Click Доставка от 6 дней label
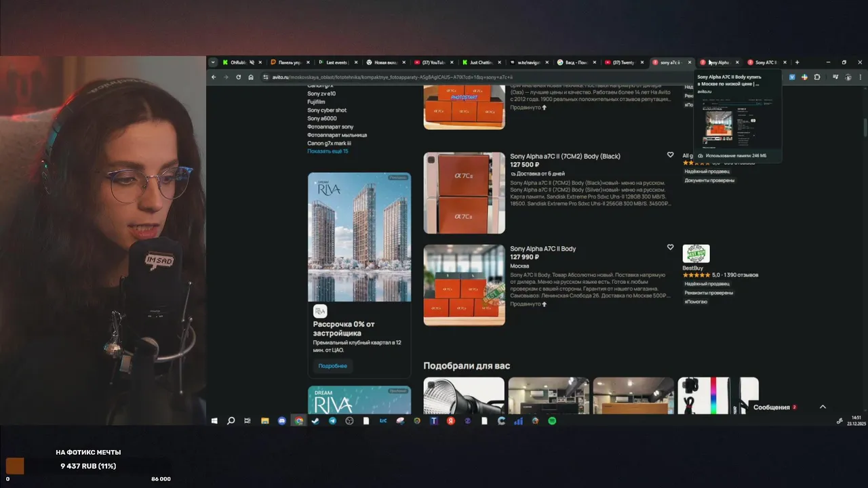Image resolution: width=868 pixels, height=488 pixels. 537,174
